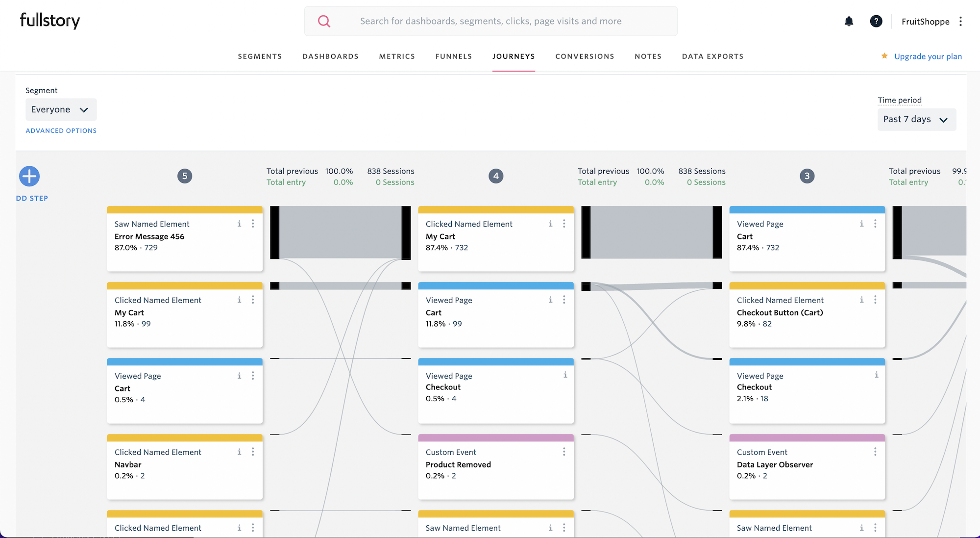The height and width of the screenshot is (538, 980).
Task: Switch to the Funnels tab
Action: [x=453, y=56]
